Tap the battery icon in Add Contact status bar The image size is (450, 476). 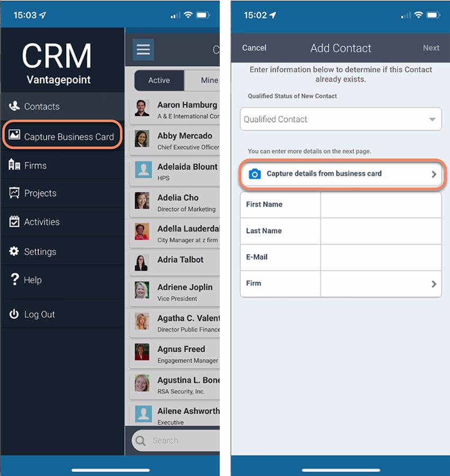pyautogui.click(x=433, y=15)
